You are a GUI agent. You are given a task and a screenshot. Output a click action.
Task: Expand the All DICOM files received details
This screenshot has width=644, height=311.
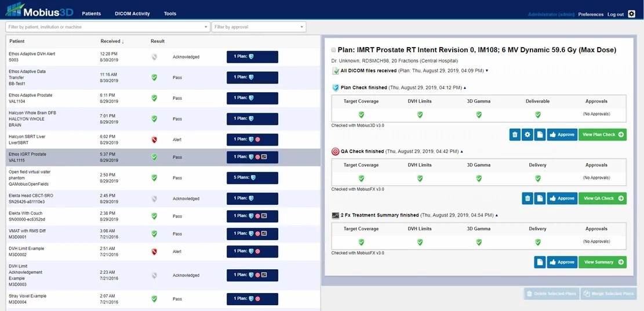(487, 71)
